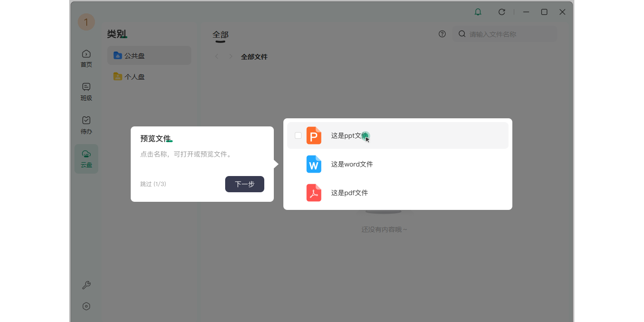Image resolution: width=644 pixels, height=322 pixels.
Task: Check the checkbox beside 这是ppt文件
Action: coord(298,135)
